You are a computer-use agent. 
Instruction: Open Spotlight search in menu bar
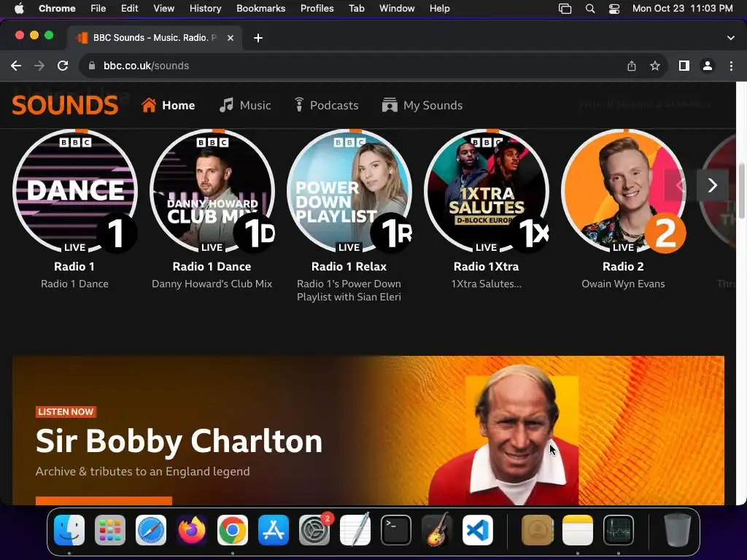coord(589,8)
